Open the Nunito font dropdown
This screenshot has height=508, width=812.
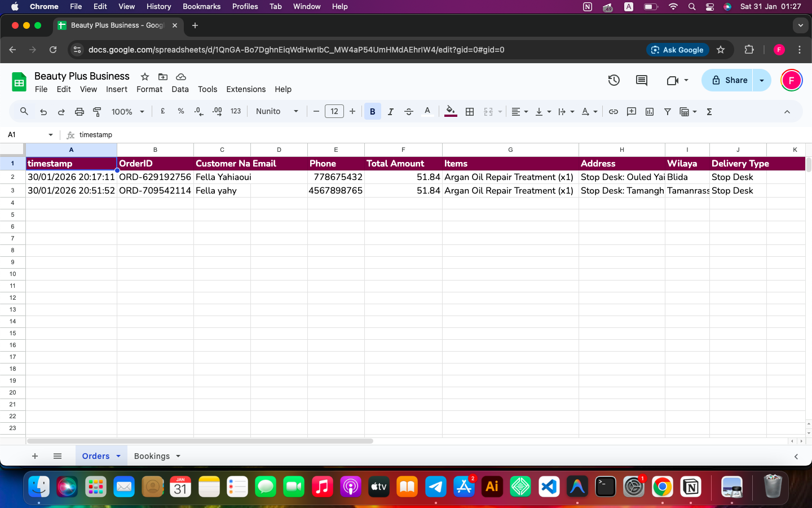[277, 111]
